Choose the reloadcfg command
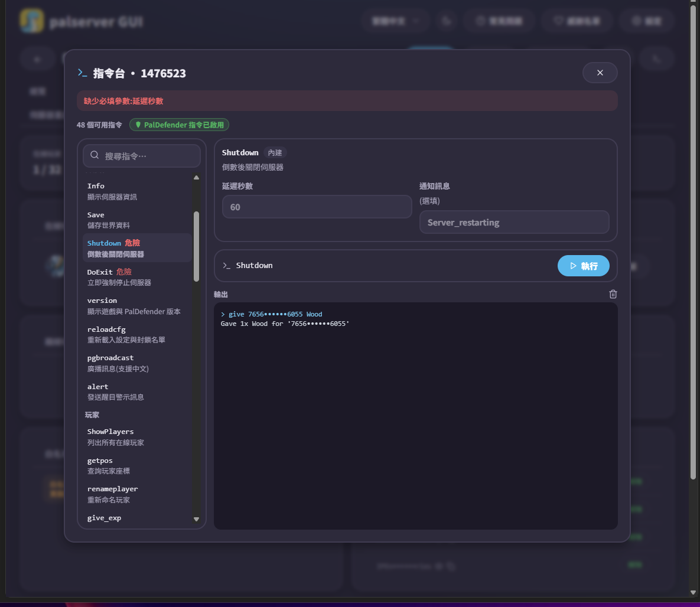 [138, 334]
